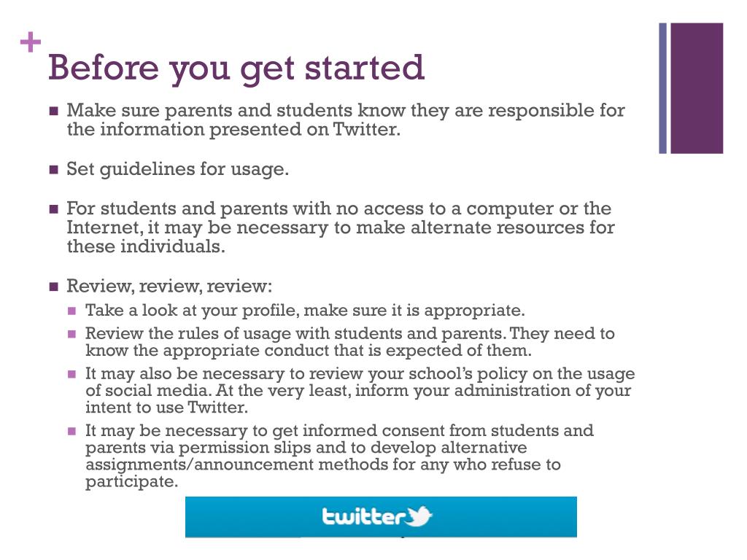Click the 'Set guidelines for usage.' text line
Screen dimensions: 747x560
click(178, 170)
